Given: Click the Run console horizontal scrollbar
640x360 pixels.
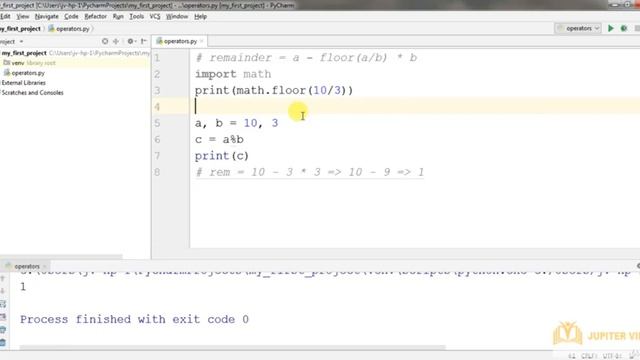Looking at the screenshot, I should (x=233, y=348).
